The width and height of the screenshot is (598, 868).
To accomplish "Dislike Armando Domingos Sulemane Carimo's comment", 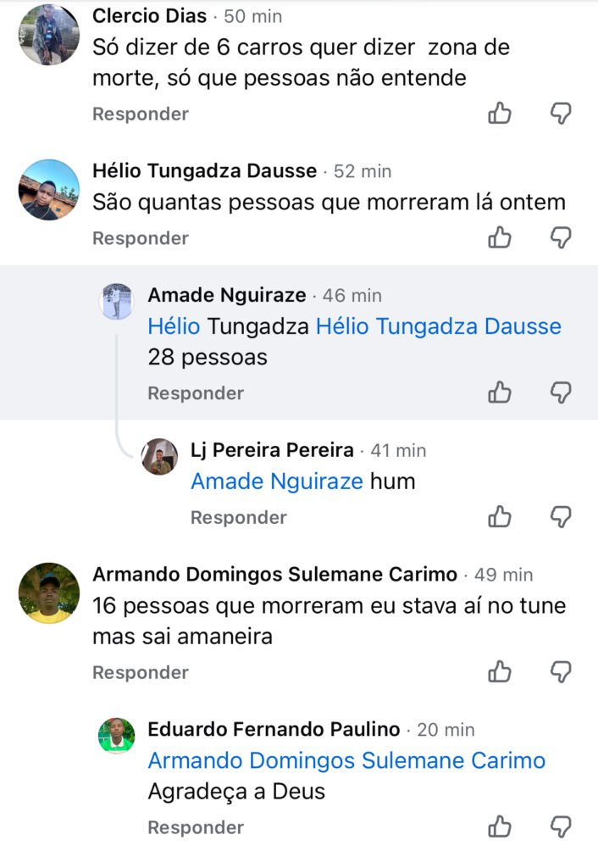I will coord(561,672).
